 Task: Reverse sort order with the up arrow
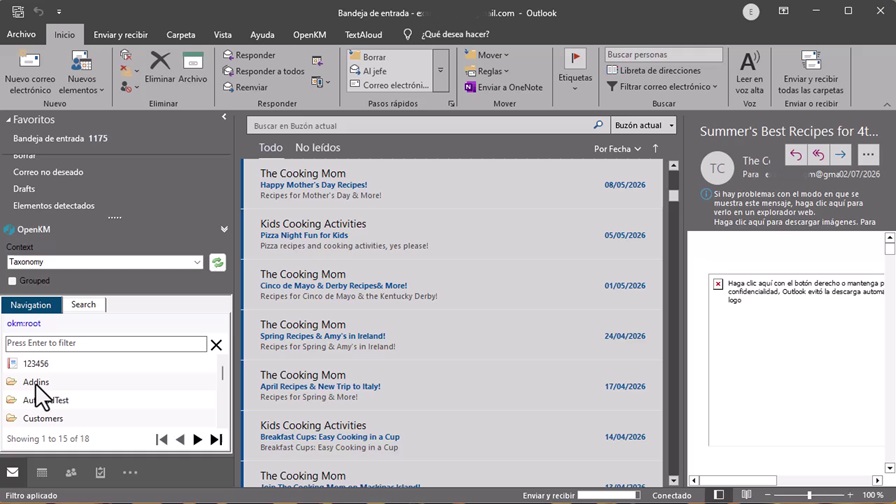(x=655, y=149)
